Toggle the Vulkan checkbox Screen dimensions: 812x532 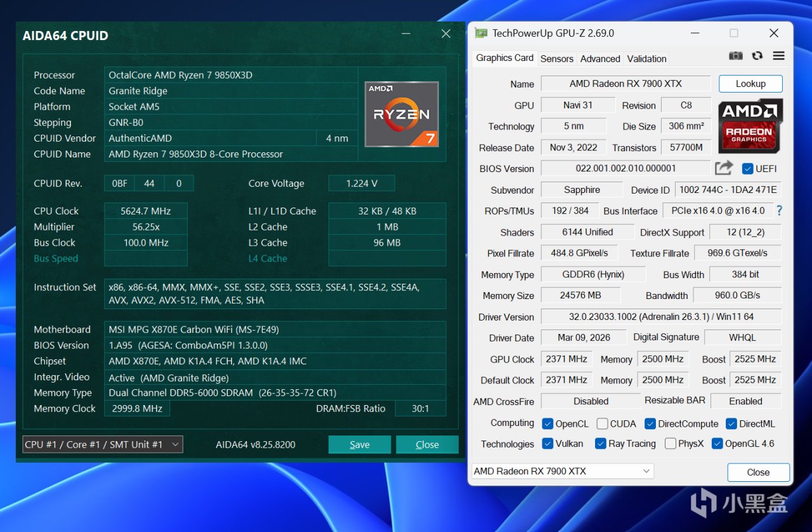[548, 444]
